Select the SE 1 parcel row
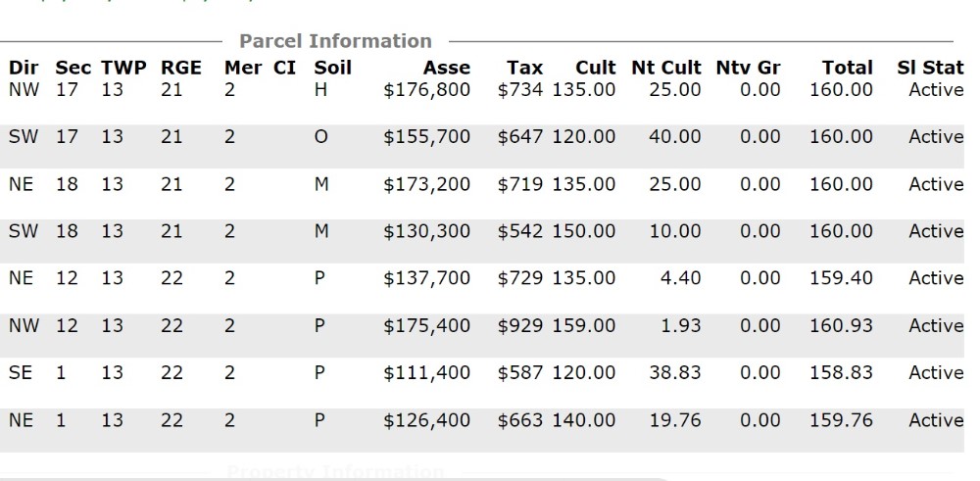This screenshot has width=980, height=481. [482, 383]
